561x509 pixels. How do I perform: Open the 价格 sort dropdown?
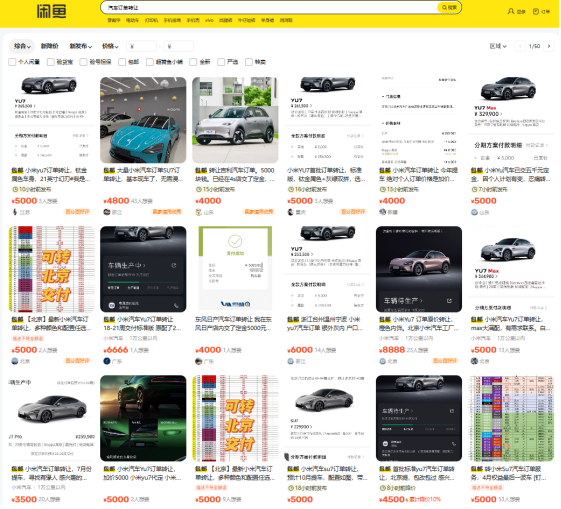point(110,46)
